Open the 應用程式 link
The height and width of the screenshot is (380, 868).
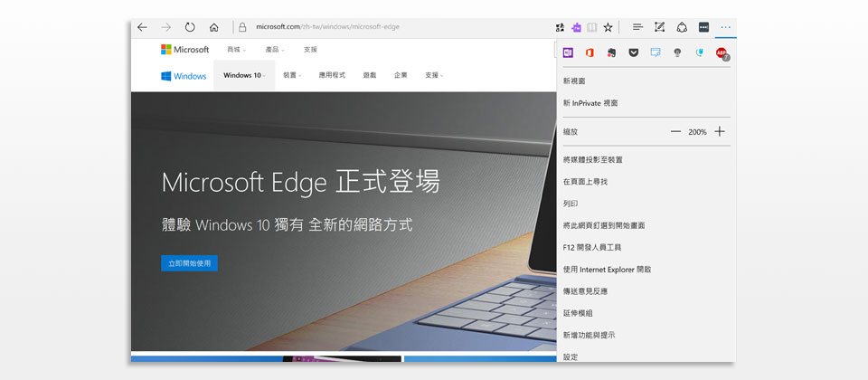(332, 75)
